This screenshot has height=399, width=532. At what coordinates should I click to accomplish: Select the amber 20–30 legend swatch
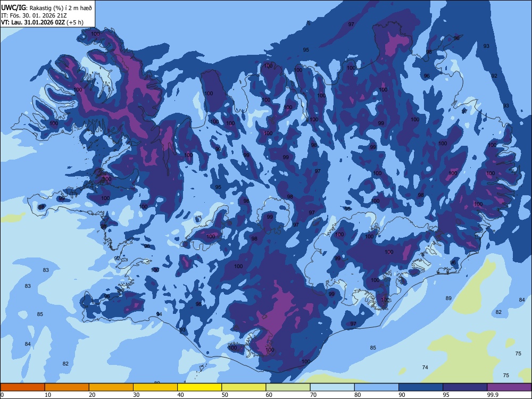(111, 387)
